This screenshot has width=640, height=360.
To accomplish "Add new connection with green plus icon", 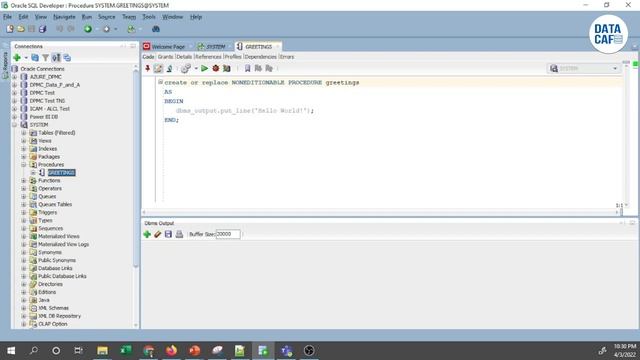I will (x=17, y=58).
